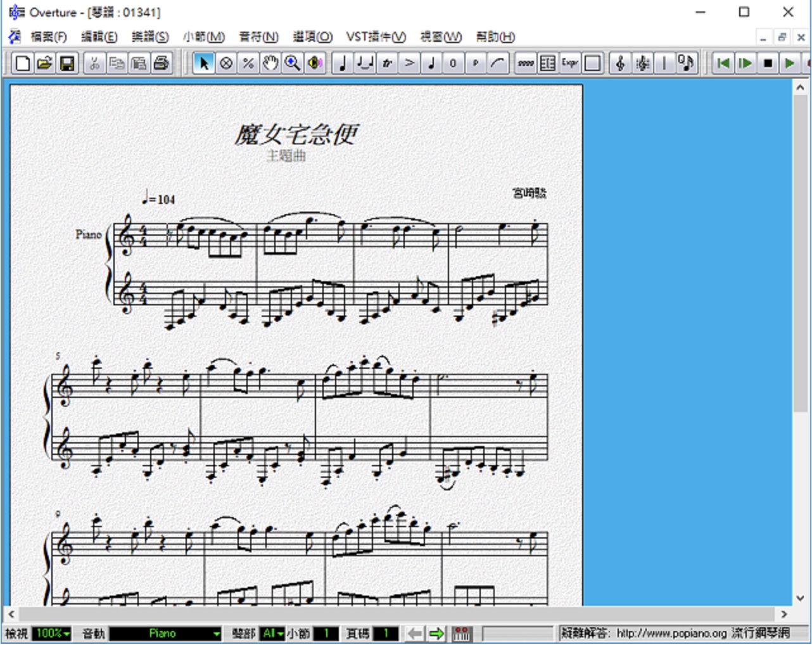The image size is (812, 645).
Task: Open the 編輯(E) edit menu
Action: coord(99,37)
